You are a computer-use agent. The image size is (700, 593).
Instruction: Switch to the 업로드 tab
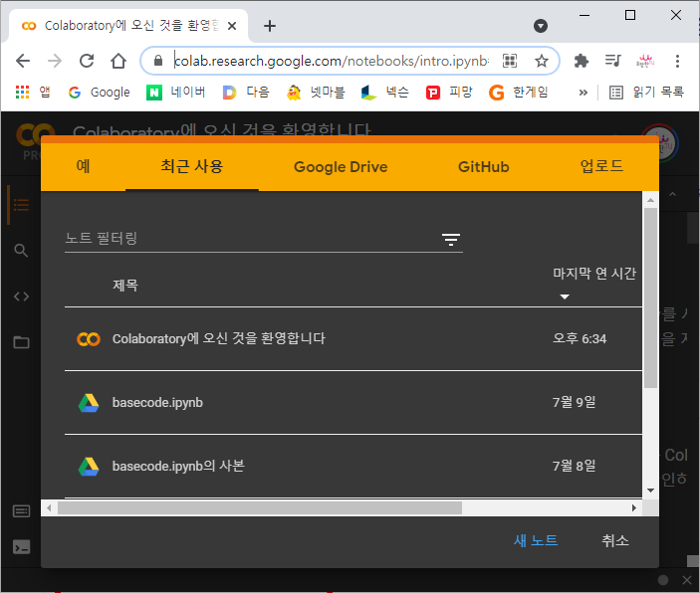(x=601, y=166)
